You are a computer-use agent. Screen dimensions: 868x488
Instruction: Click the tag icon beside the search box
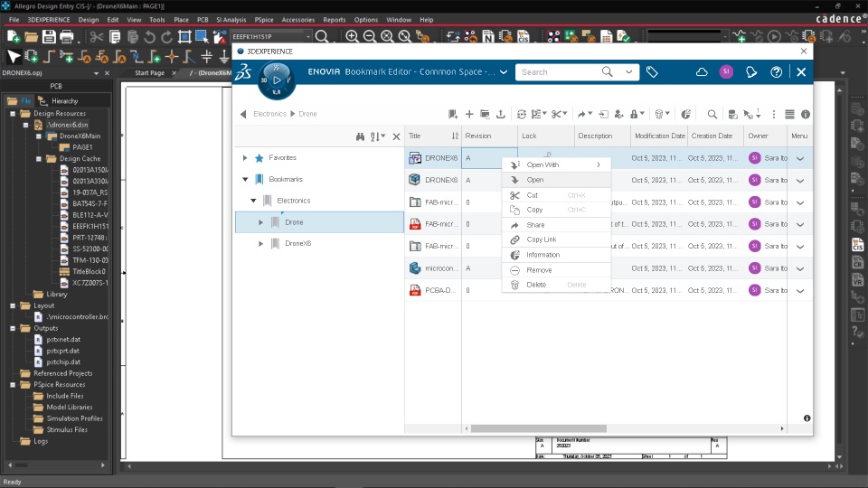[652, 72]
